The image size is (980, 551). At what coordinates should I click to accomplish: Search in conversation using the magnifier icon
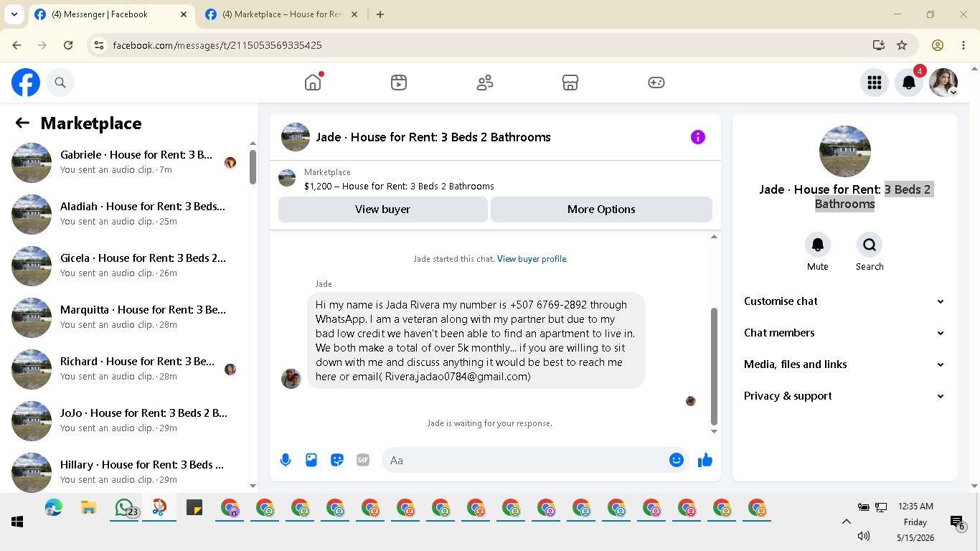pos(870,245)
